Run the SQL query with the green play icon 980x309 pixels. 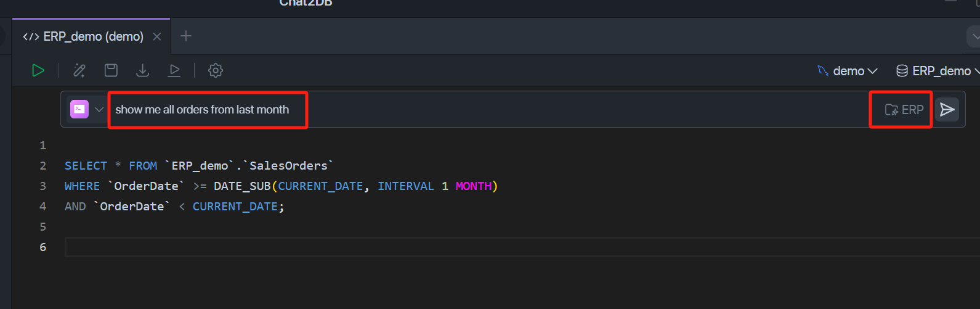click(x=38, y=70)
